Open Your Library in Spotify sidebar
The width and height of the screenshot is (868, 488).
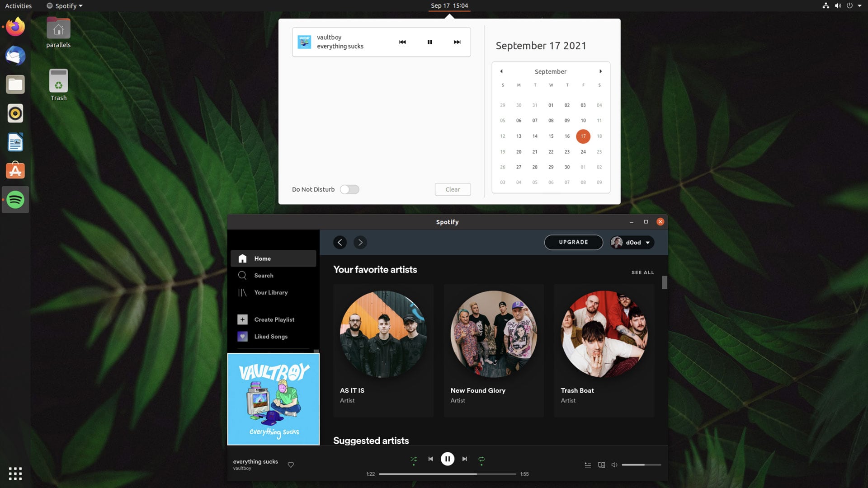pos(271,292)
